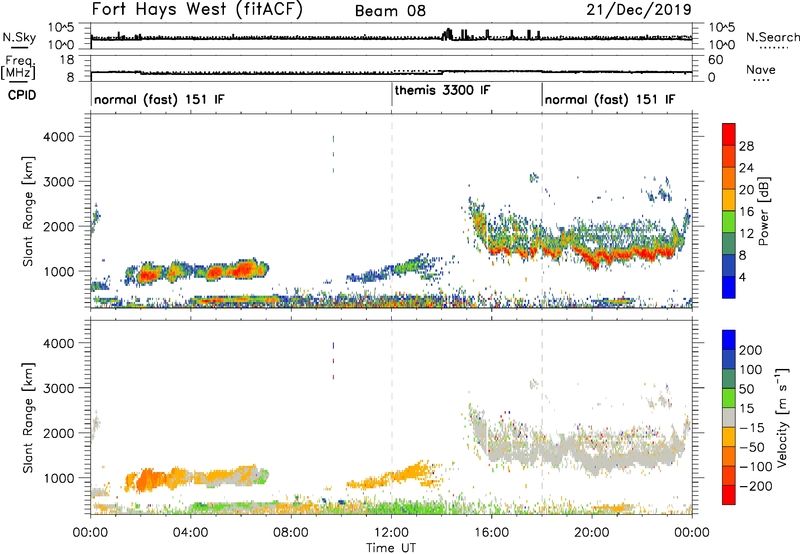The width and height of the screenshot is (800, 554).
Task: Click the "12" tick on the Power color bar
Action: (x=746, y=234)
